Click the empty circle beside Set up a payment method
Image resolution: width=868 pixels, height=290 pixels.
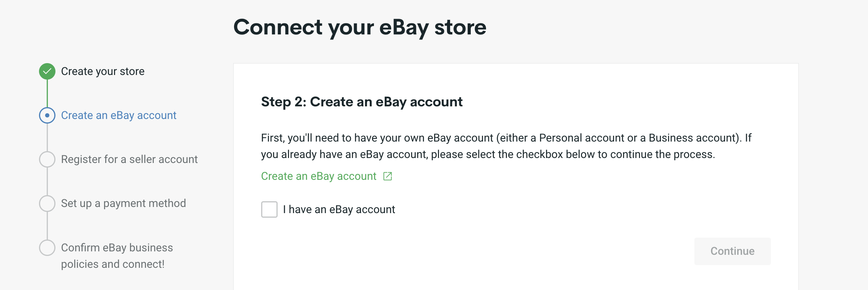point(47,203)
